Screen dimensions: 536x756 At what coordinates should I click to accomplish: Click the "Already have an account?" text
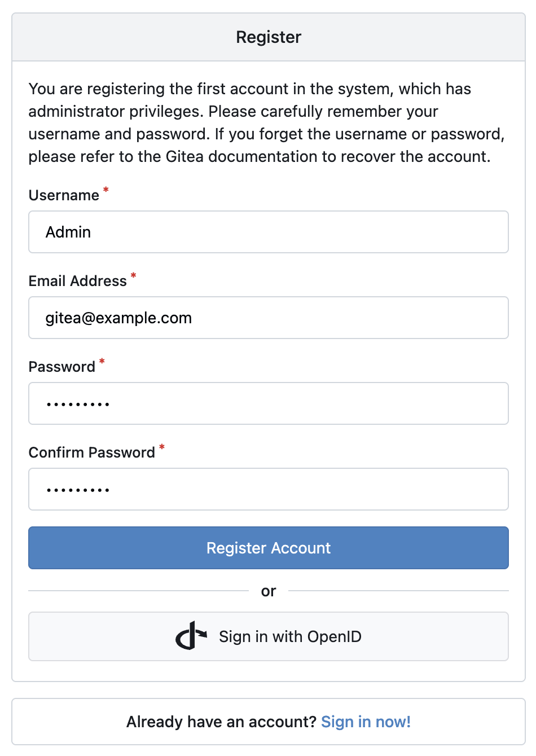[x=221, y=722]
